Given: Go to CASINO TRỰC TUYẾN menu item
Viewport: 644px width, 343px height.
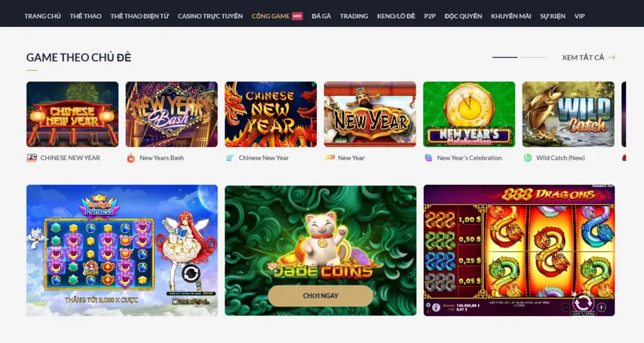Looking at the screenshot, I should coord(210,16).
